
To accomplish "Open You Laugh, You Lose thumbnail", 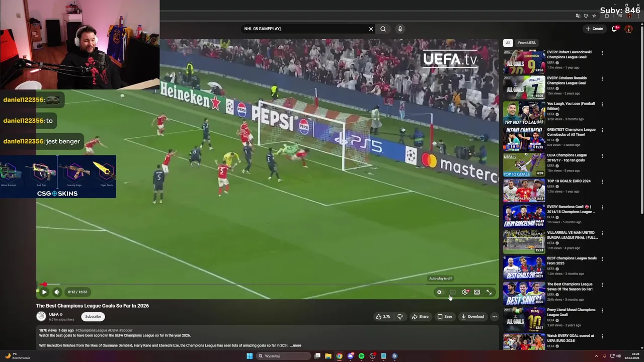I will [524, 113].
